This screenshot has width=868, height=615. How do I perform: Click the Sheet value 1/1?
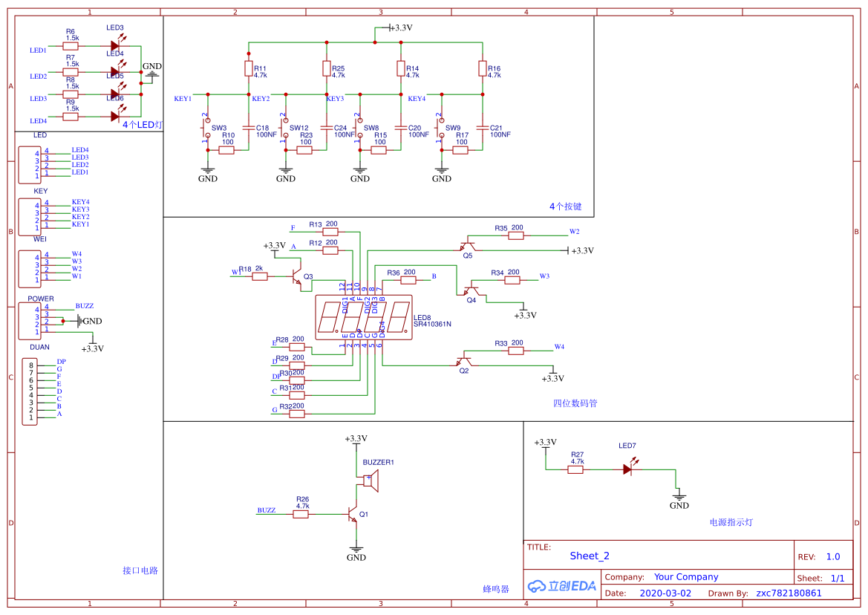(838, 578)
